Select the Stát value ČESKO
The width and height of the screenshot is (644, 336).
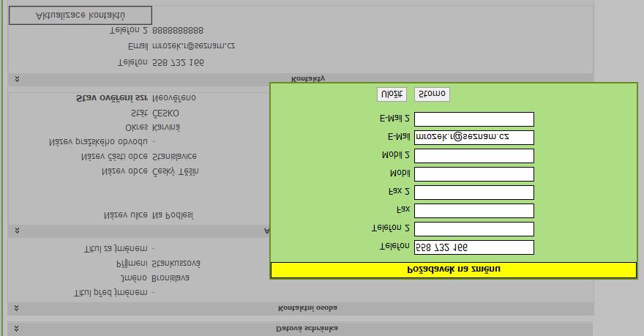coord(165,113)
